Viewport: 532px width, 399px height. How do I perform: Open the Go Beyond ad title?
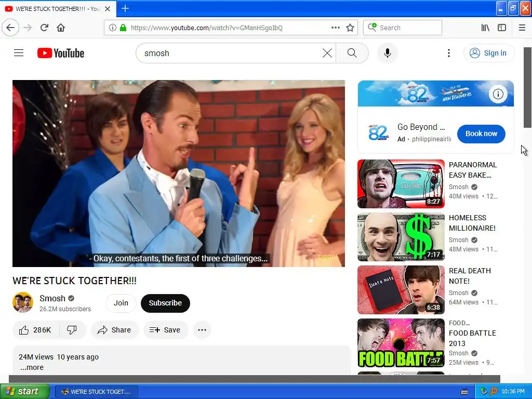tap(421, 127)
